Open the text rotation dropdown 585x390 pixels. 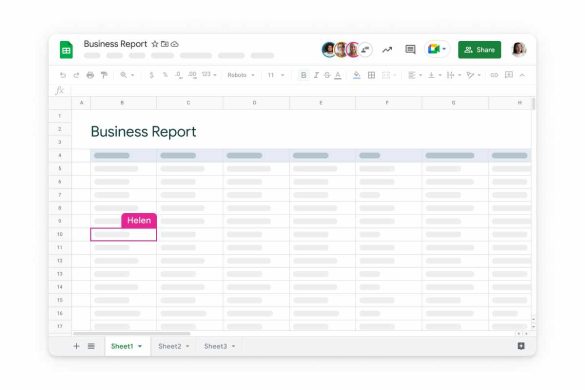[x=473, y=75]
